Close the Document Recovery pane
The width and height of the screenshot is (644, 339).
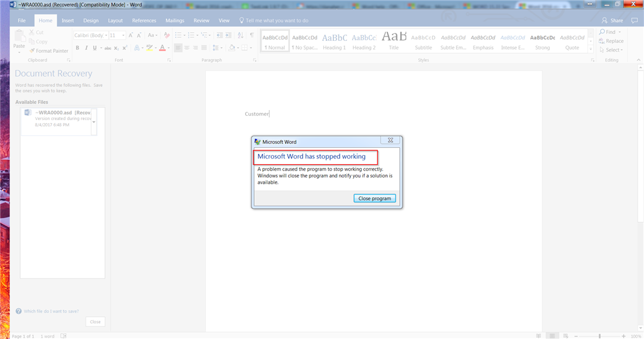tap(96, 322)
